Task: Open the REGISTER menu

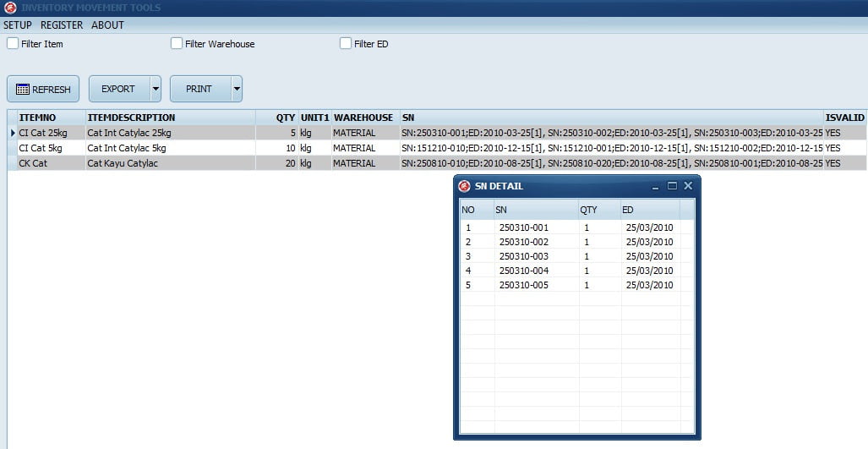Action: (x=62, y=25)
